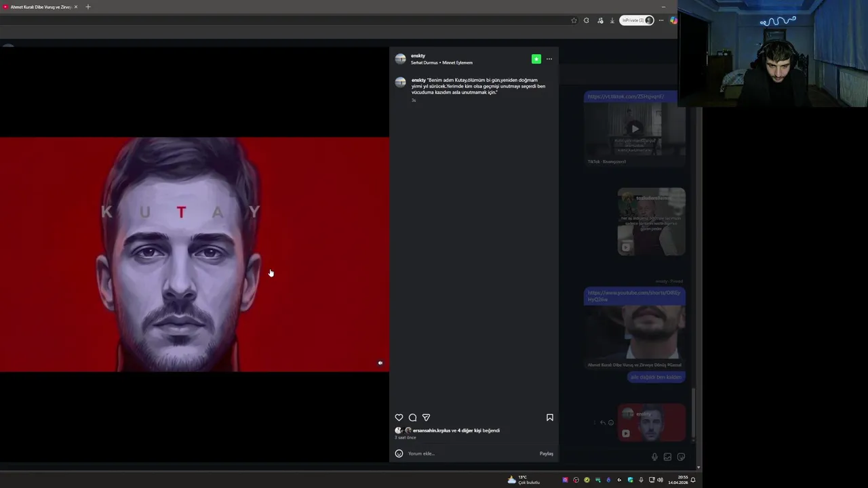Play TikTok video preview in chat
This screenshot has height=488, width=868.
tap(635, 129)
